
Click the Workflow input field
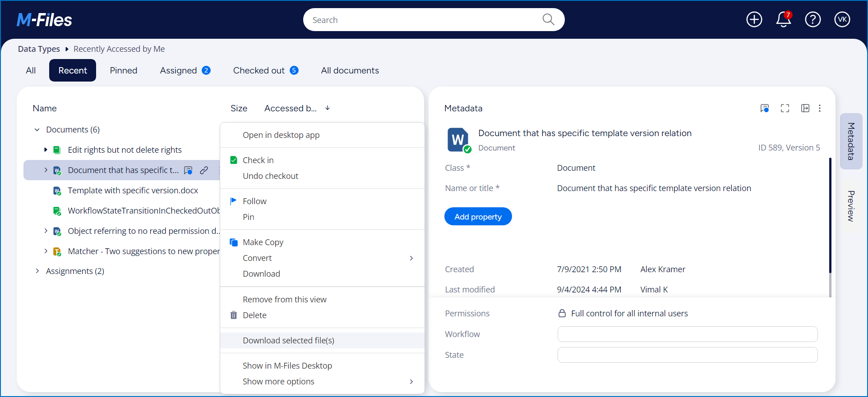[x=688, y=334]
